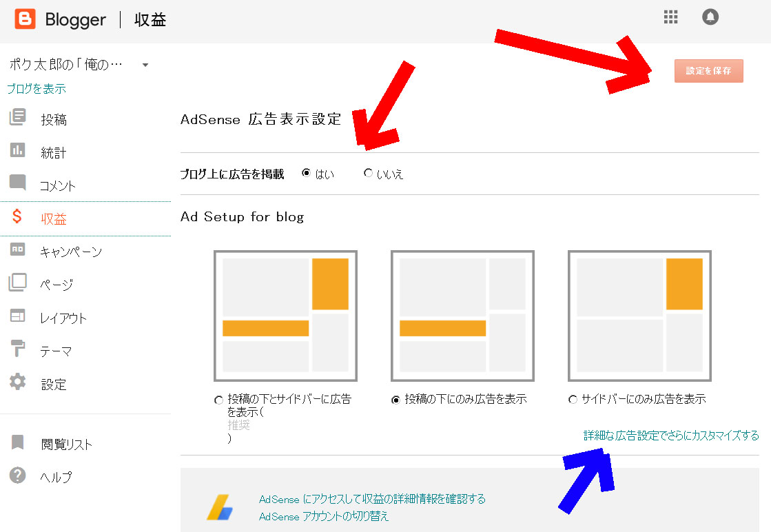Click the ヘルプ question mark icon
Viewport: 771px width, 532px height.
click(18, 475)
